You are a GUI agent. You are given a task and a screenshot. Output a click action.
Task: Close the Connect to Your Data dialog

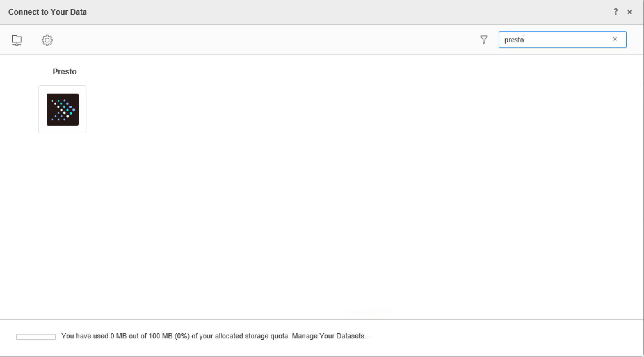(x=630, y=12)
